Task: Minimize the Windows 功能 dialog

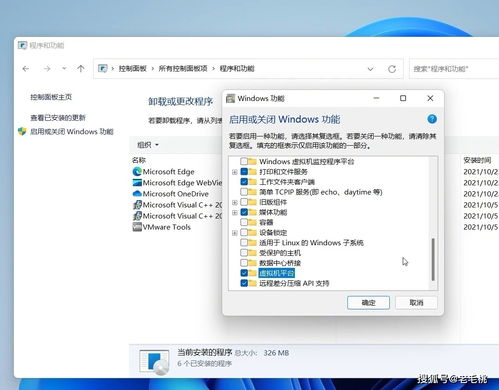Action: click(x=376, y=98)
